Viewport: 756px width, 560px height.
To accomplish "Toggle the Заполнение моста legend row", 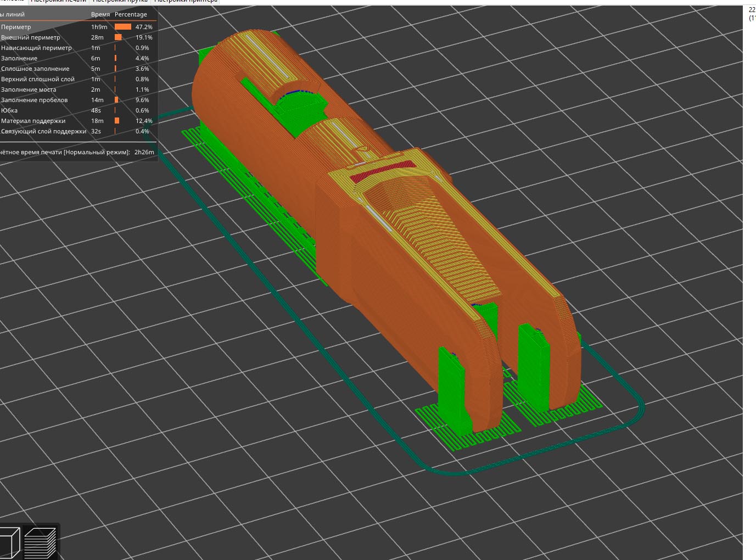I will point(78,89).
